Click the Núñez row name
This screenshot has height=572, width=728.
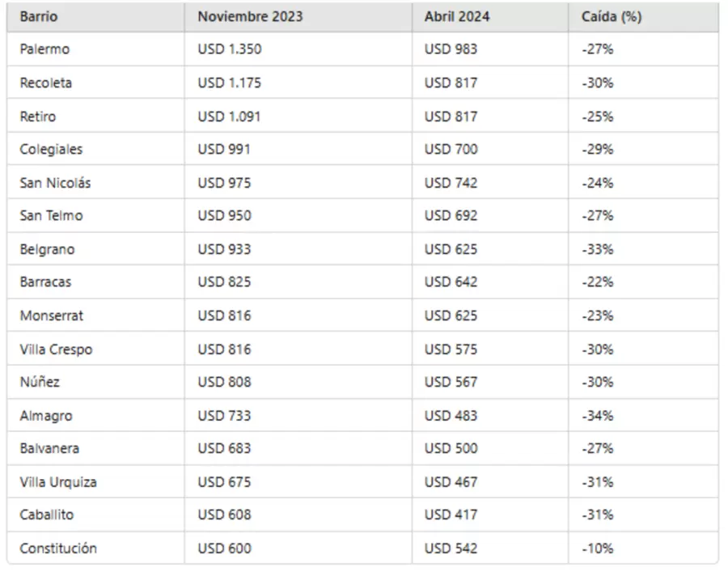click(x=40, y=382)
